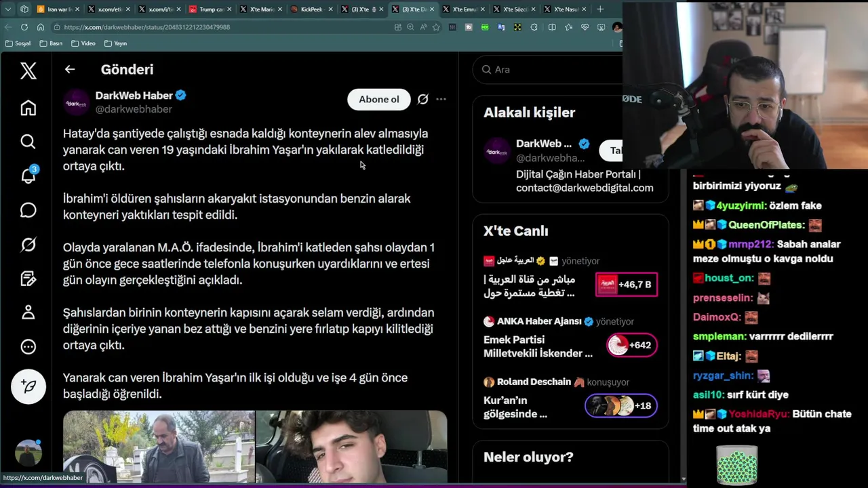Click the round post compose button
The width and height of the screenshot is (868, 488).
coord(28,386)
